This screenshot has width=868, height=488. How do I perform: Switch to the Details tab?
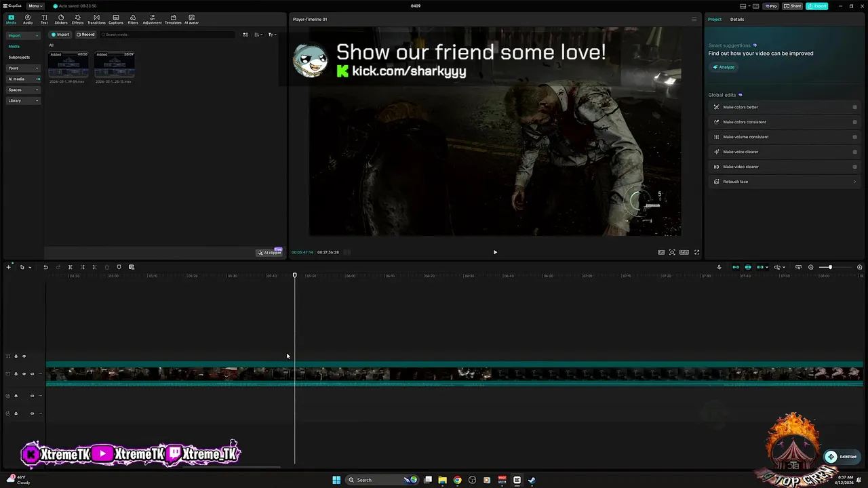pyautogui.click(x=737, y=19)
